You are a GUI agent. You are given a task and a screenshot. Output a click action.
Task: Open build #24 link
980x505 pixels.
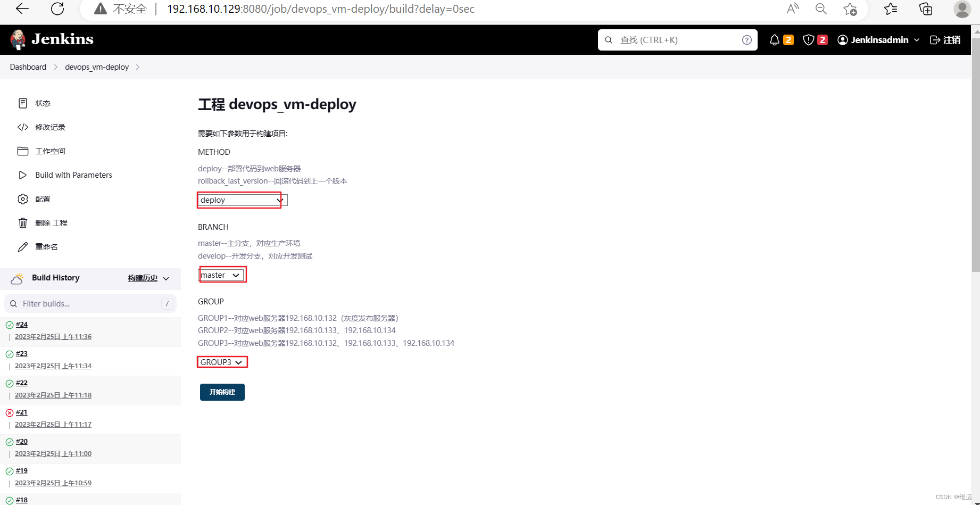coord(22,325)
